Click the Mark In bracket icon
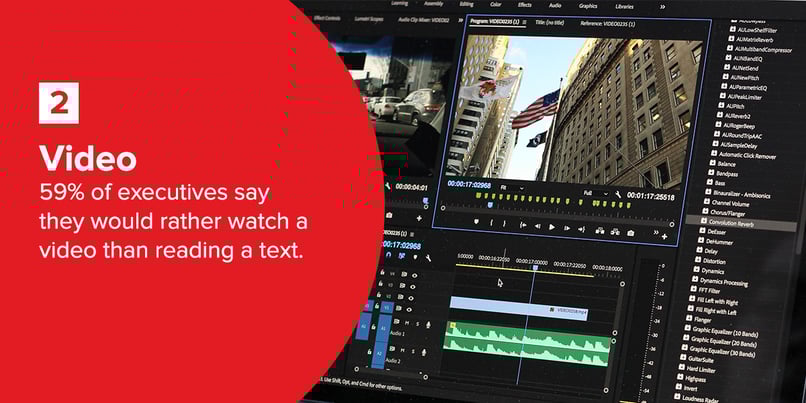Screen dimensions: 806x403 coord(491,223)
